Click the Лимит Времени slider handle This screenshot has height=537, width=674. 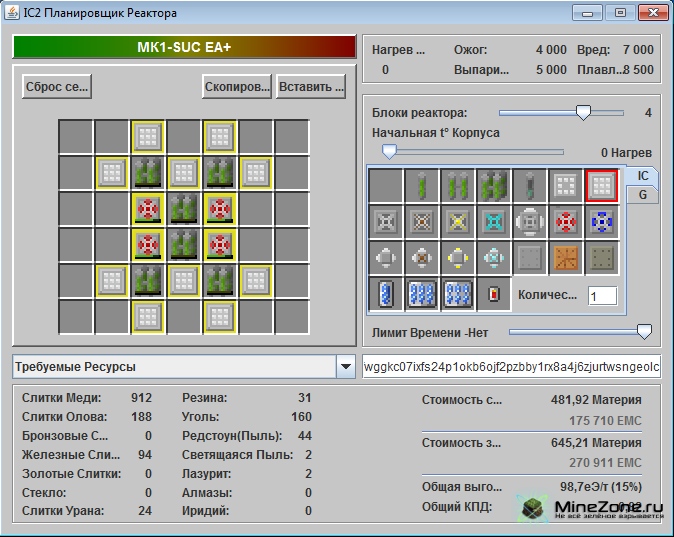(645, 331)
